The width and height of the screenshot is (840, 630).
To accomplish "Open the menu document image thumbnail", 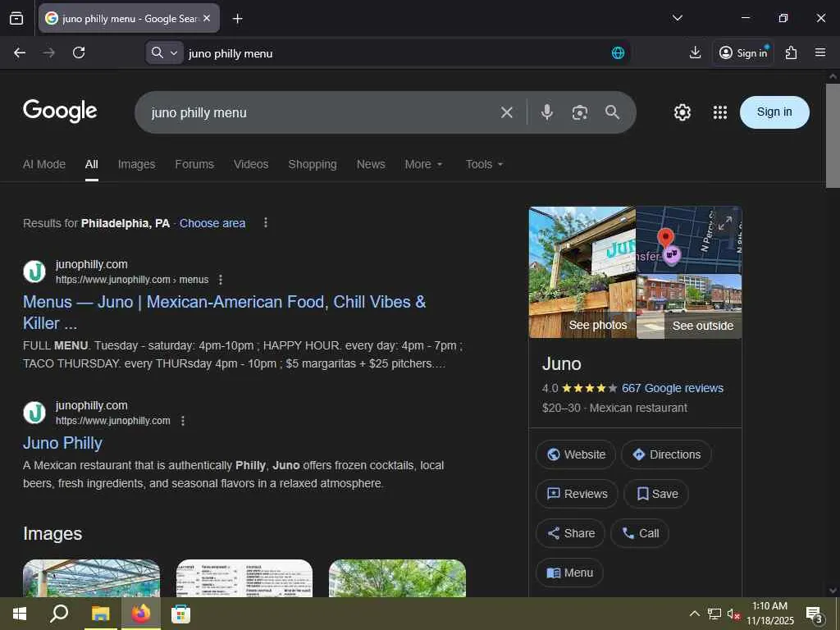I will pos(244,578).
